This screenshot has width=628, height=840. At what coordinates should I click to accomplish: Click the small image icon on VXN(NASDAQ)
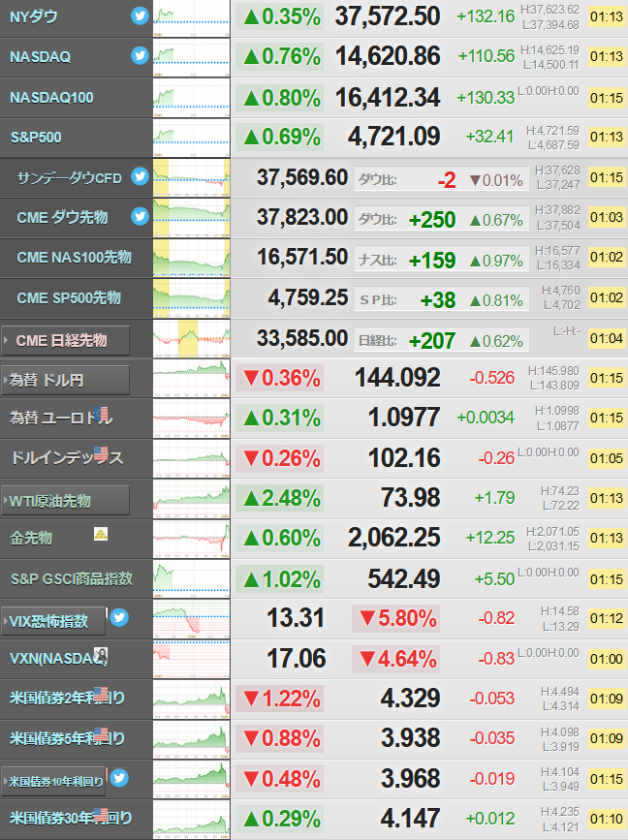click(x=101, y=655)
